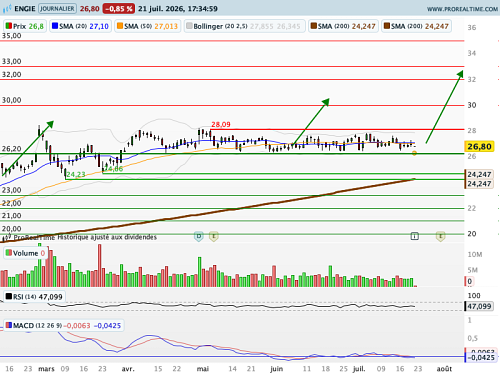The height and width of the screenshot is (375, 500).
Task: Toggle the first SMA (200) indicator label
Action: point(343,26)
